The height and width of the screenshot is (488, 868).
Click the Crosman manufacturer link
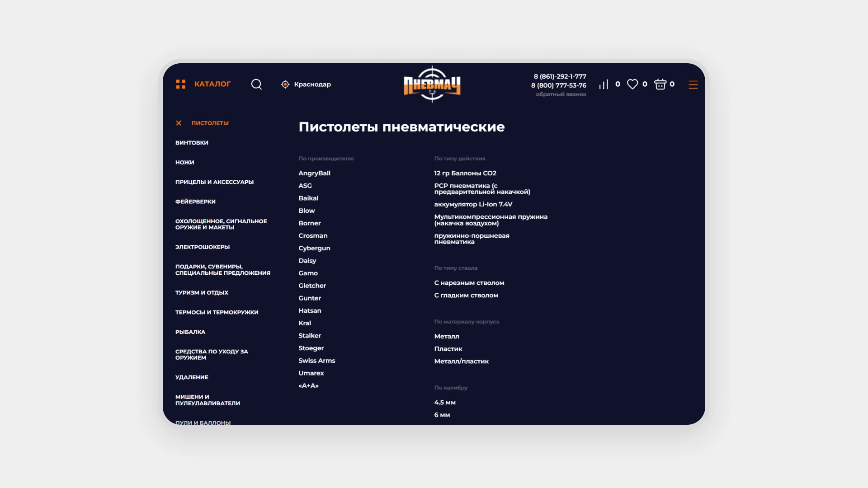tap(313, 236)
